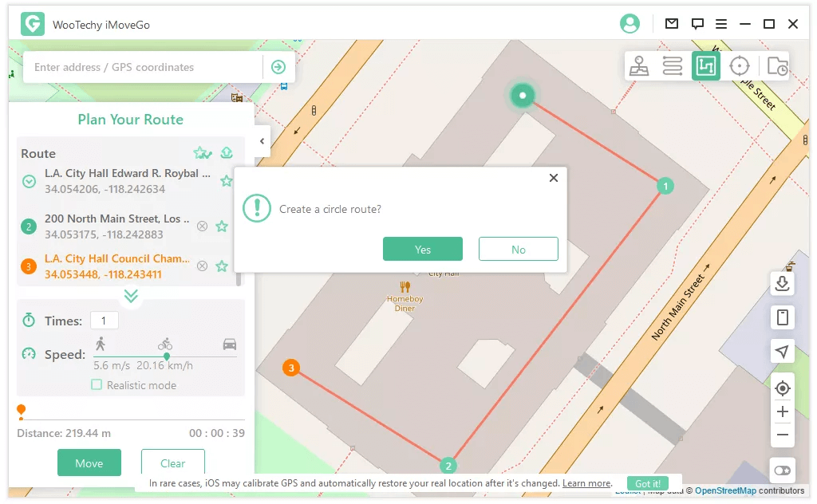817x504 pixels.
Task: Click the user account avatar
Action: pos(630,24)
